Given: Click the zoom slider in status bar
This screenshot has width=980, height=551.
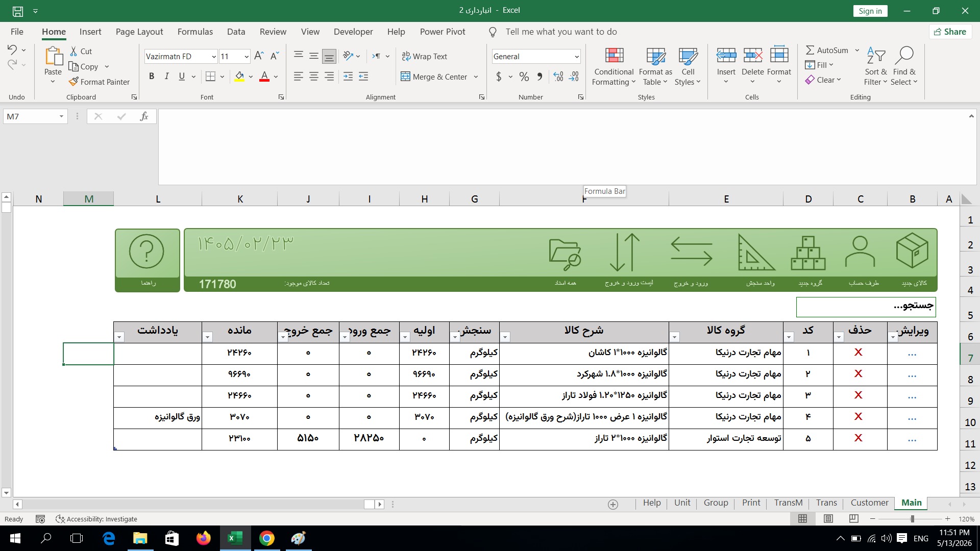Looking at the screenshot, I should click(912, 519).
